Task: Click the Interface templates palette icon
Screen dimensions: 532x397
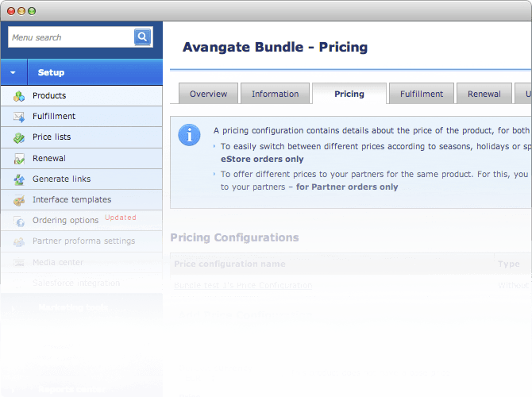Action: coord(19,200)
